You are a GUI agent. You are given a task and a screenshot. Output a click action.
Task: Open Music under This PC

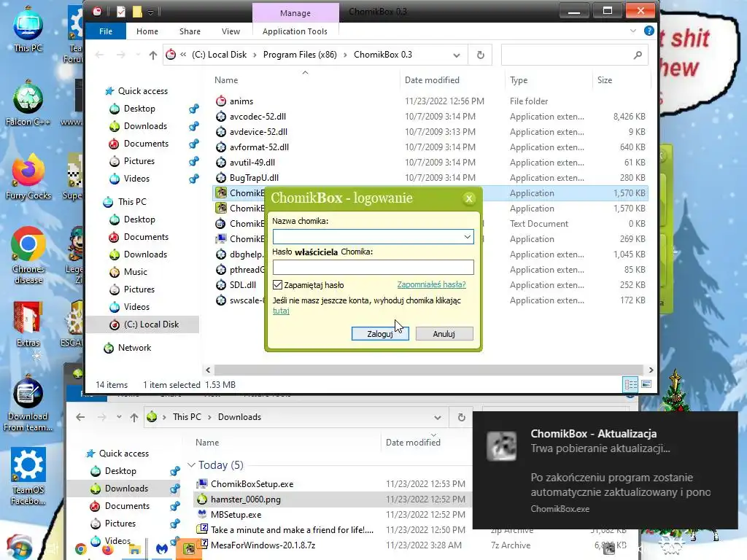tap(135, 272)
